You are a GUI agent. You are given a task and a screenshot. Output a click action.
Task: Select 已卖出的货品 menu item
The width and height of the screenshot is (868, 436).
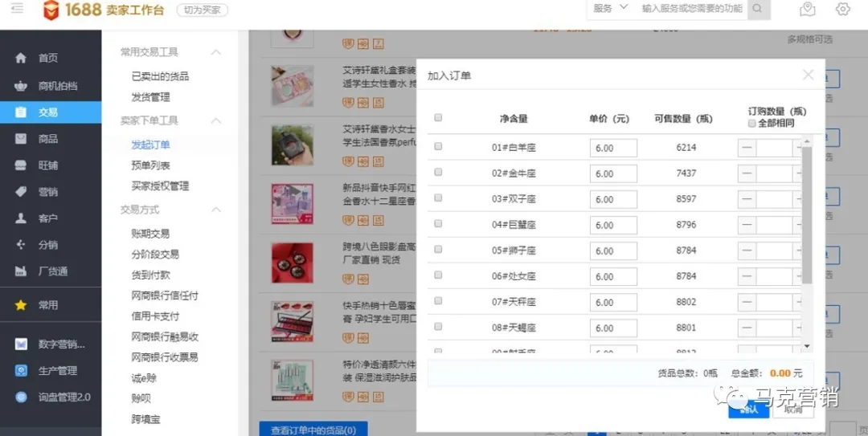click(x=160, y=76)
